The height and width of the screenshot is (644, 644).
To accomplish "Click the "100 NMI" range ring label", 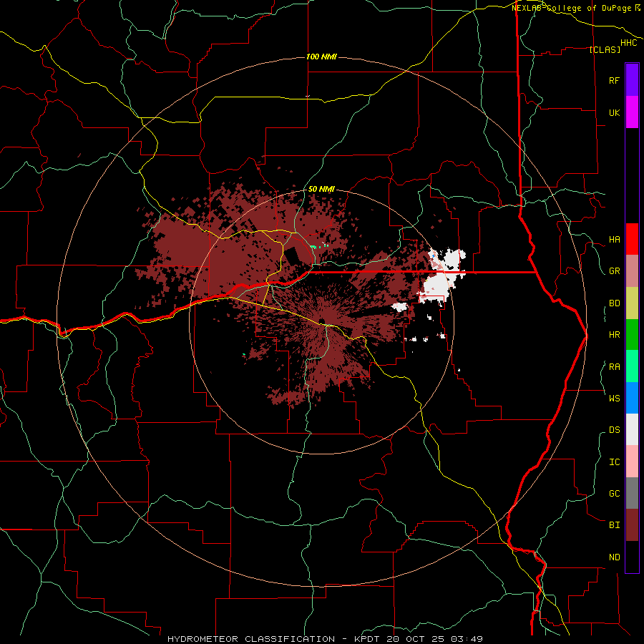I will [x=321, y=57].
